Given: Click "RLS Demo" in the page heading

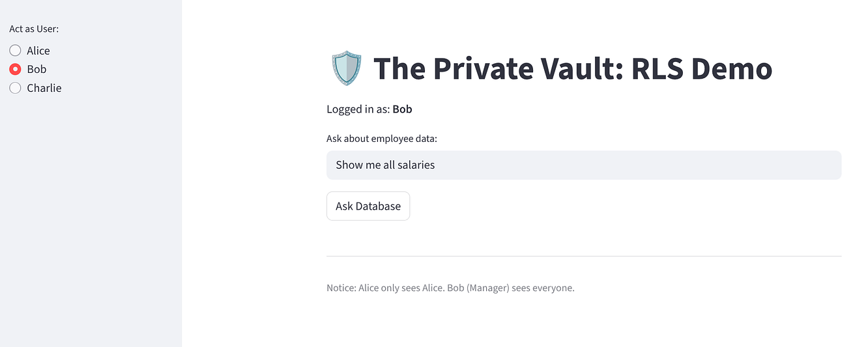Looking at the screenshot, I should pyautogui.click(x=702, y=68).
